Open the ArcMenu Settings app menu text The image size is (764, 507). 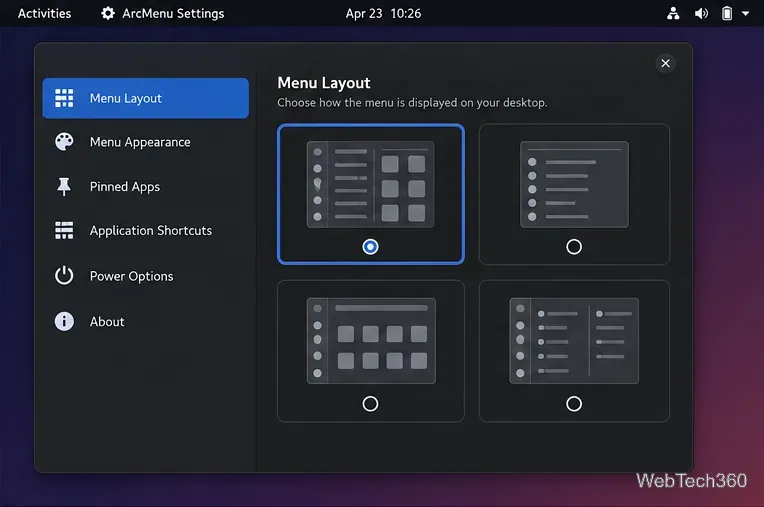click(x=173, y=13)
